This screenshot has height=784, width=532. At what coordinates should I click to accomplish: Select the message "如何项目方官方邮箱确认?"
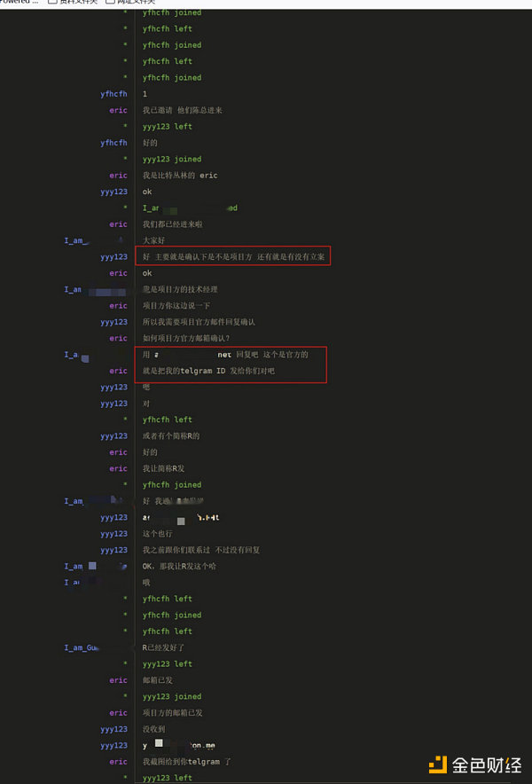point(186,338)
